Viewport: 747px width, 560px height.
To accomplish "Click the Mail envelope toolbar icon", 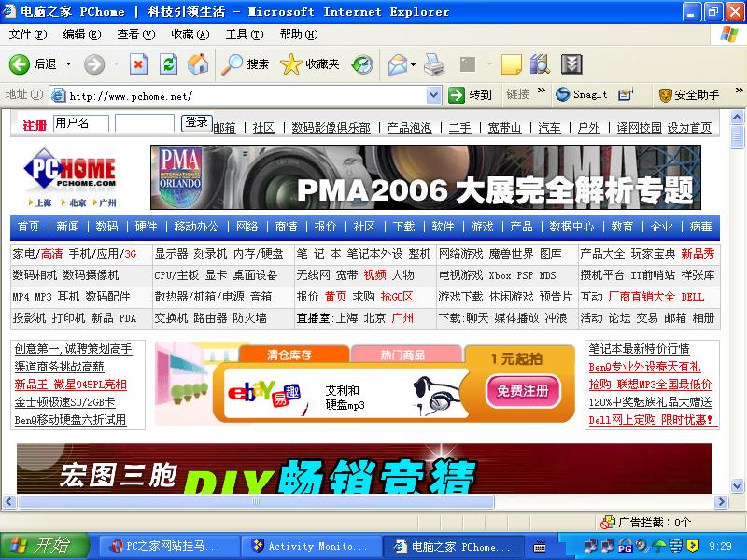I will tap(398, 64).
